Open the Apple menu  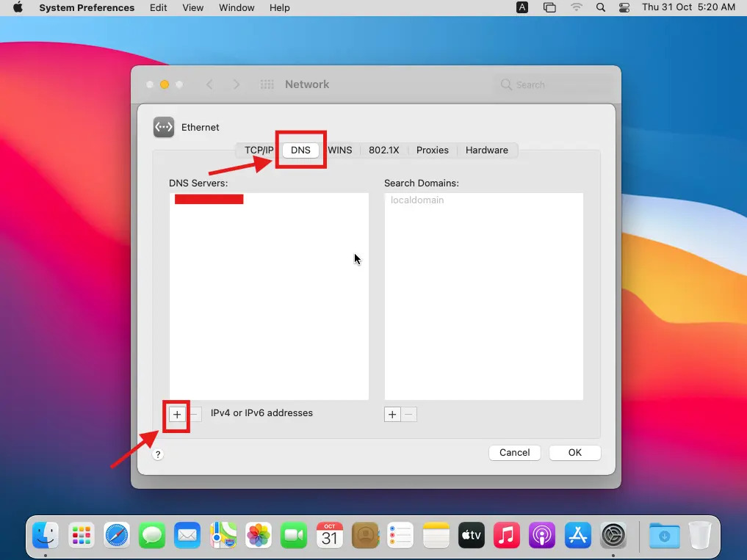coord(18,7)
